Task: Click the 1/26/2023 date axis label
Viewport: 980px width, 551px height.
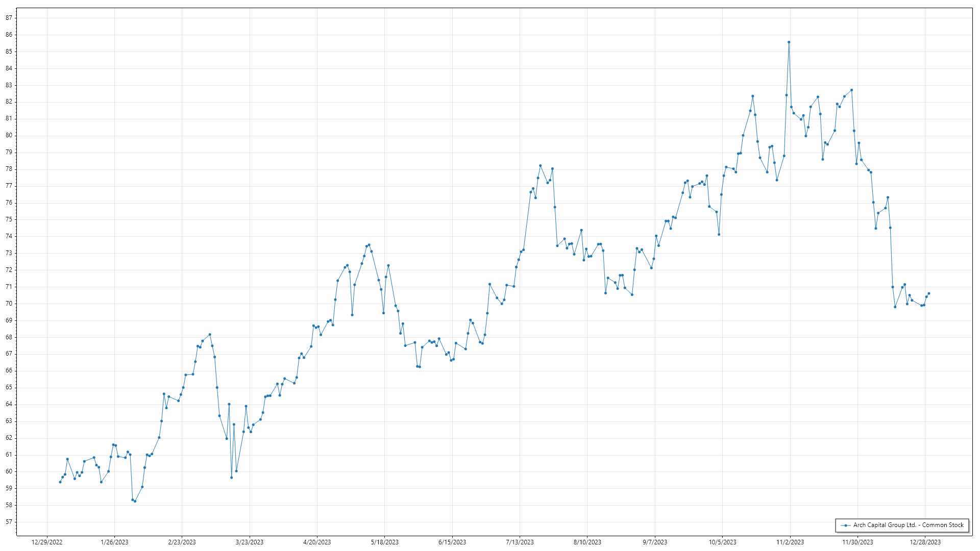Action: click(x=114, y=542)
